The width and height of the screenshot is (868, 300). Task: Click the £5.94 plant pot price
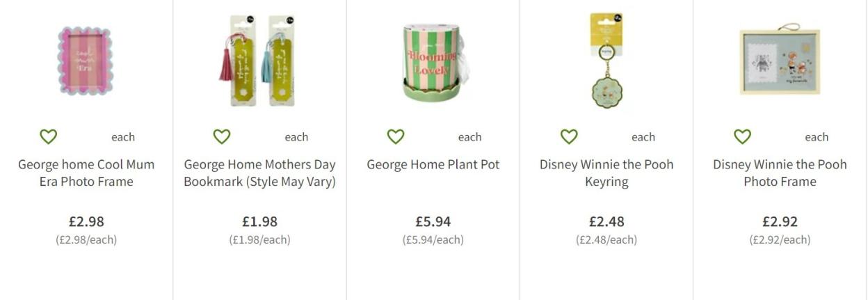pyautogui.click(x=433, y=221)
